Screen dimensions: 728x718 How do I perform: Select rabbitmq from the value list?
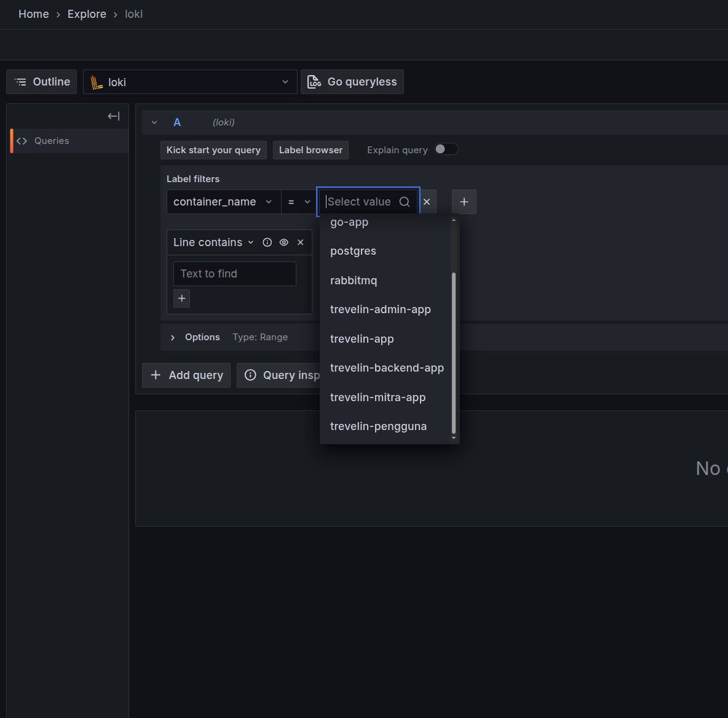point(354,281)
